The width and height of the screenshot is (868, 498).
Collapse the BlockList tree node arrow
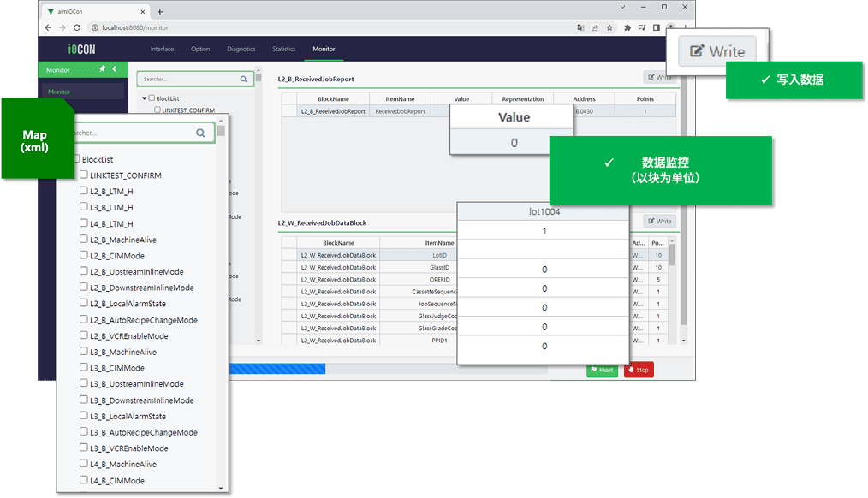(145, 98)
